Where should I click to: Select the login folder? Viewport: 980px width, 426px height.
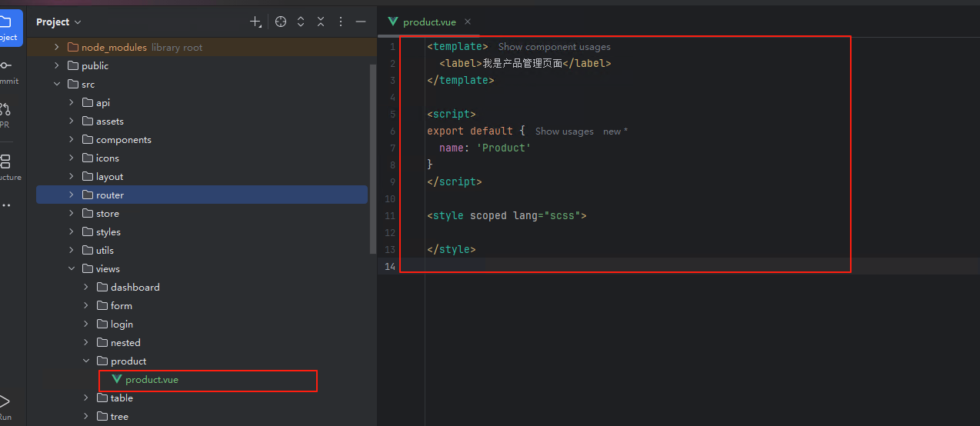pyautogui.click(x=202, y=324)
